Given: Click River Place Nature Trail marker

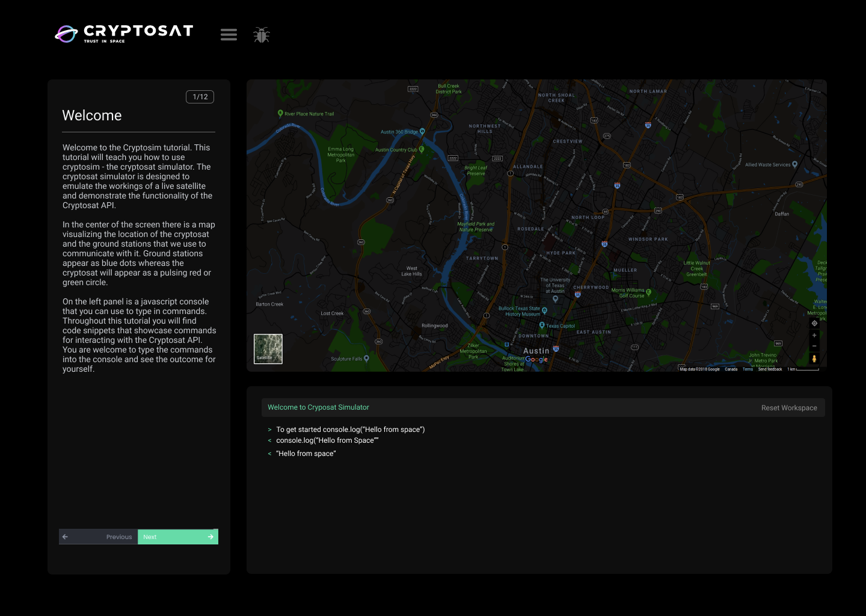Looking at the screenshot, I should (x=280, y=114).
